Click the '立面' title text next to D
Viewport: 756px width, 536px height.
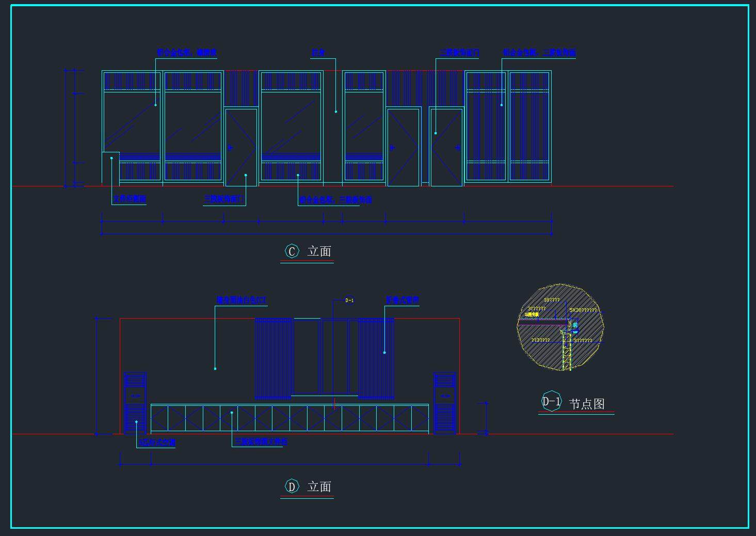tap(319, 486)
